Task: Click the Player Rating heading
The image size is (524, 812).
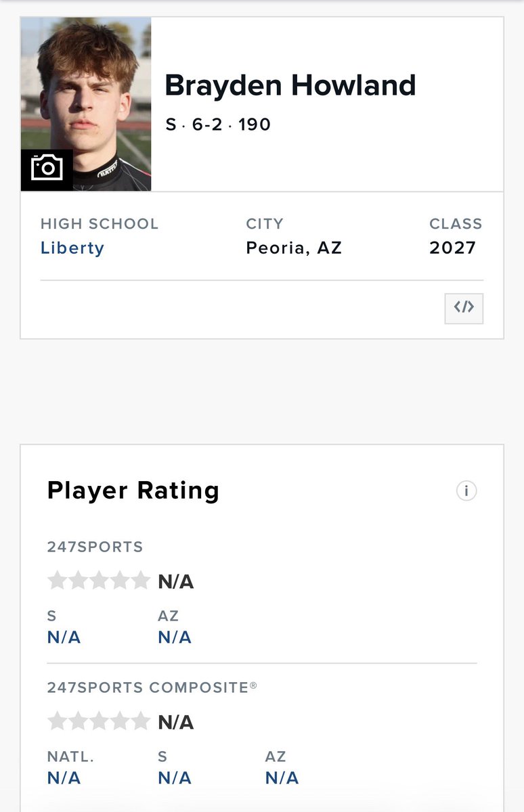Action: click(x=133, y=491)
